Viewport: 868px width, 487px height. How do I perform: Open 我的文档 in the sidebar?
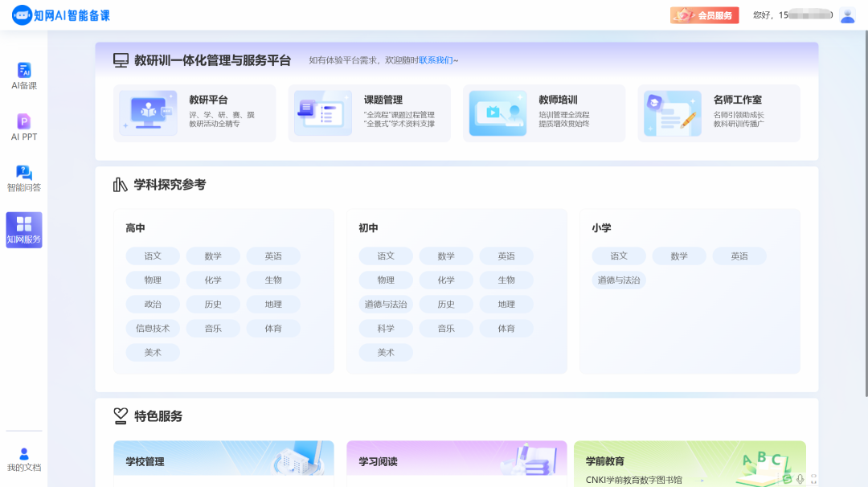(24, 460)
